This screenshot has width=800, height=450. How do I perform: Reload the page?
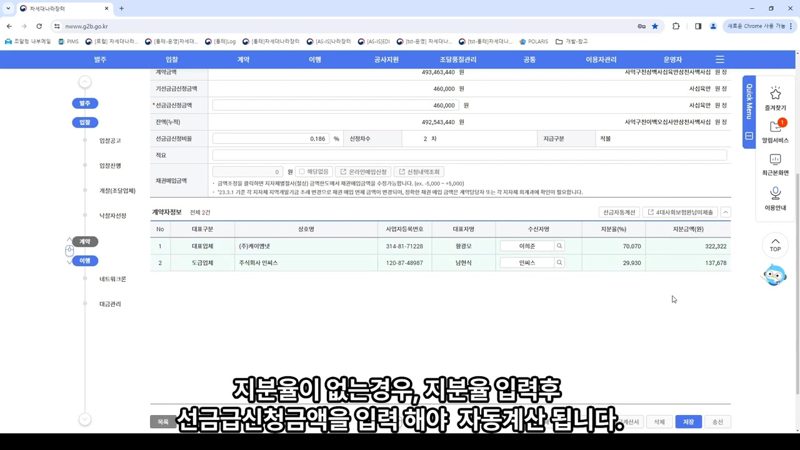[x=39, y=26]
